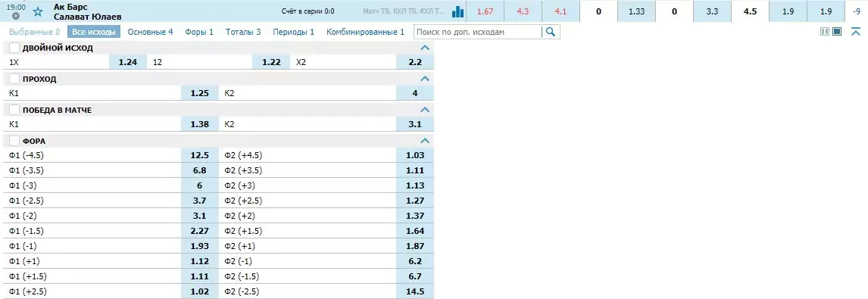Select Ф2 (+2.5) odds 1.27
Viewport: 868px width, 299px height.
pos(415,201)
